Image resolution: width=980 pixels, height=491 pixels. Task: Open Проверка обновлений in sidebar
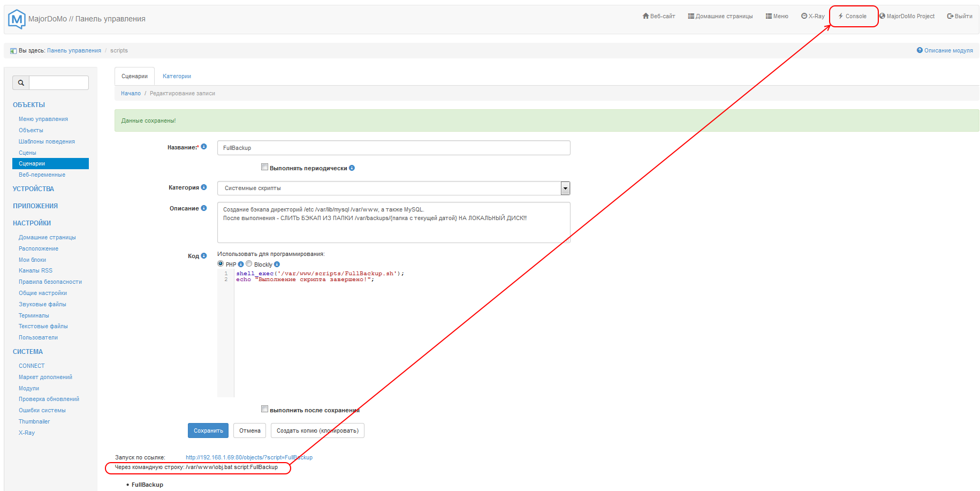point(49,399)
